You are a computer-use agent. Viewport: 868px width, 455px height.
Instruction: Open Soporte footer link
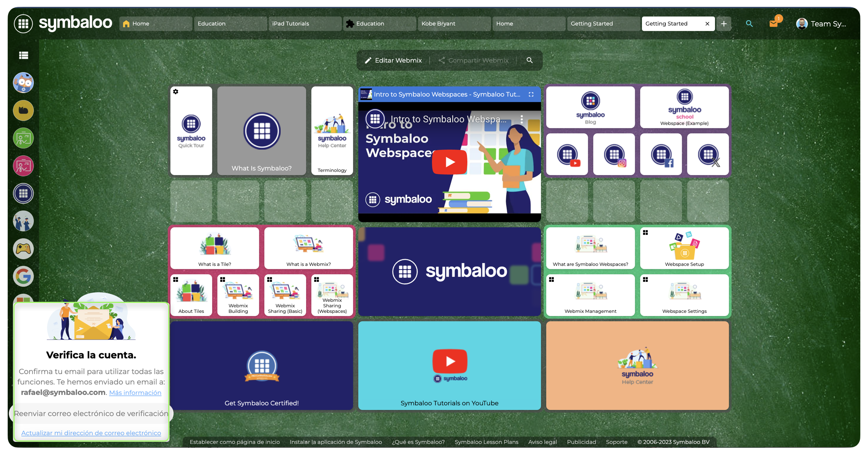click(617, 442)
